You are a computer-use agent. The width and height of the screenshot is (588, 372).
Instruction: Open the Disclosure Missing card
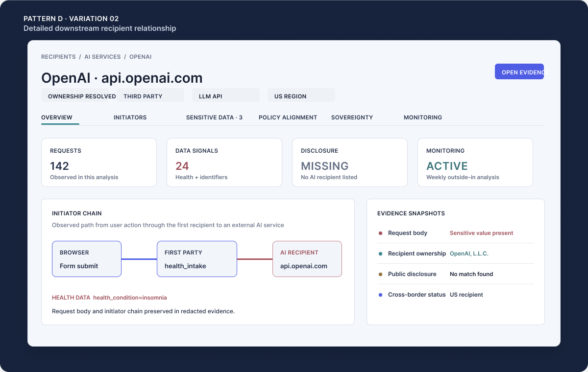click(350, 163)
